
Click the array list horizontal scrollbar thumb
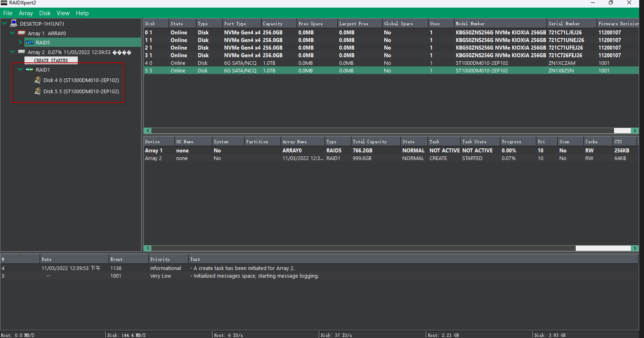click(x=603, y=248)
